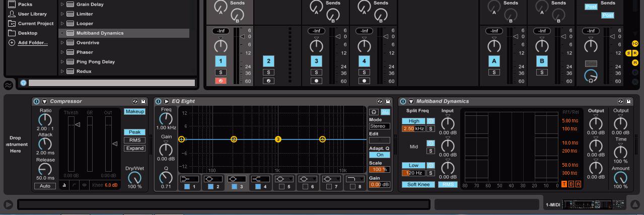Toggle Multiband Dynamics device activator icon
The image size is (644, 215).
(x=403, y=101)
